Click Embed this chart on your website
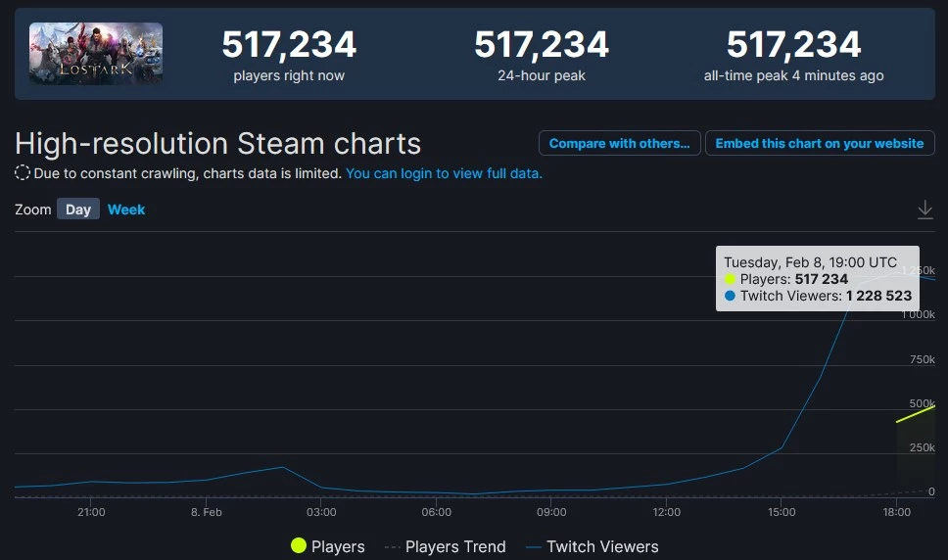Image resolution: width=948 pixels, height=560 pixels. pos(820,143)
